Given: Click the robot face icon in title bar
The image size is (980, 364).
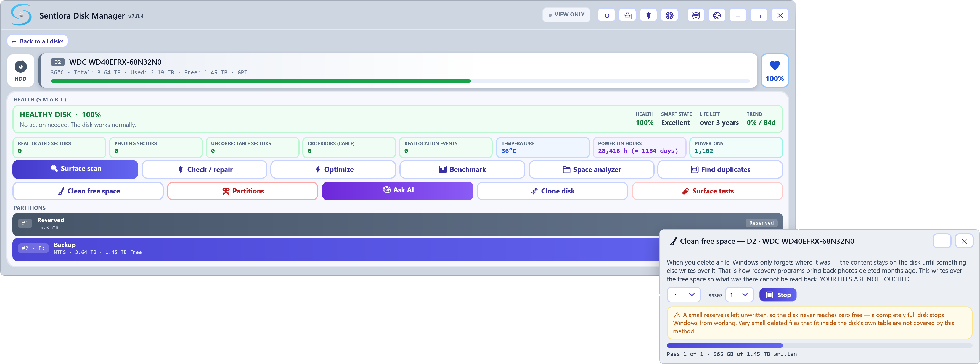Looking at the screenshot, I should click(696, 15).
